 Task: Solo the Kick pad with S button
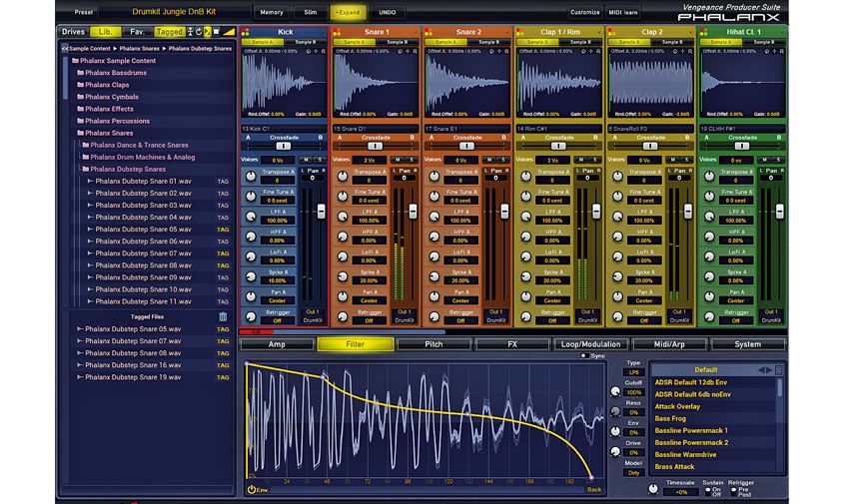coord(319,160)
